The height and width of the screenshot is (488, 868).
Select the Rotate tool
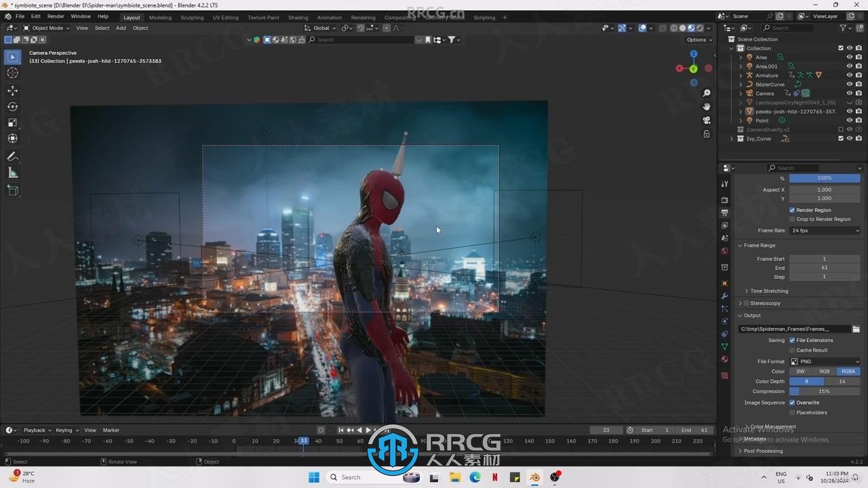tap(13, 106)
